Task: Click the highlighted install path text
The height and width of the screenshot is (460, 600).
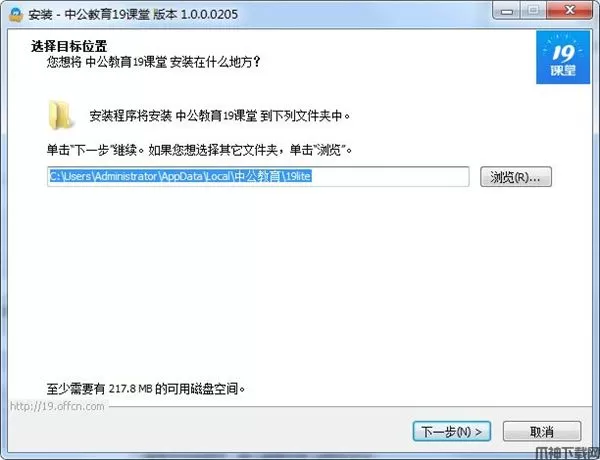Action: [181, 176]
